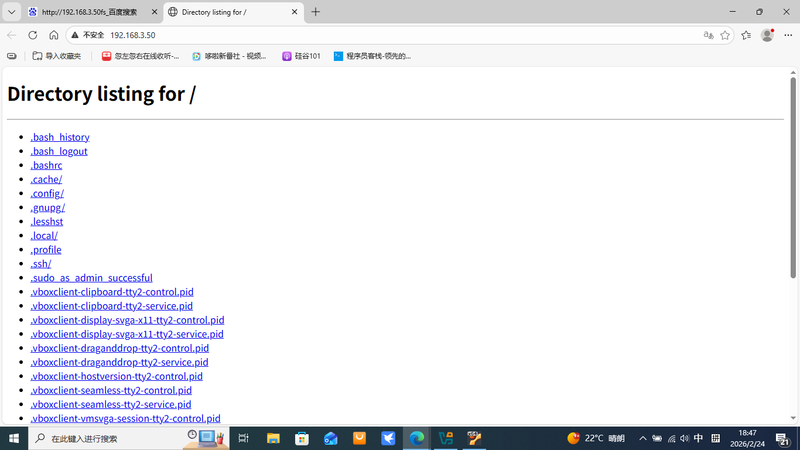Open the .bashrc file link
800x450 pixels.
(46, 165)
